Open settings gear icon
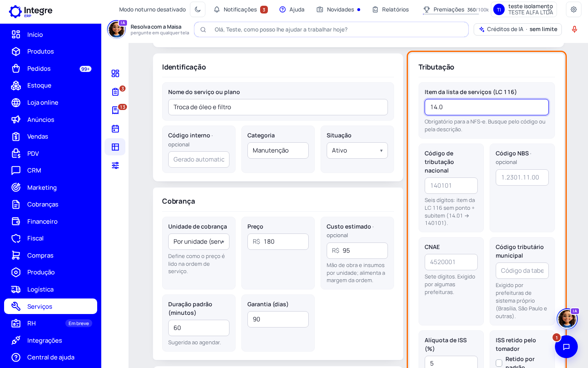 click(x=574, y=9)
